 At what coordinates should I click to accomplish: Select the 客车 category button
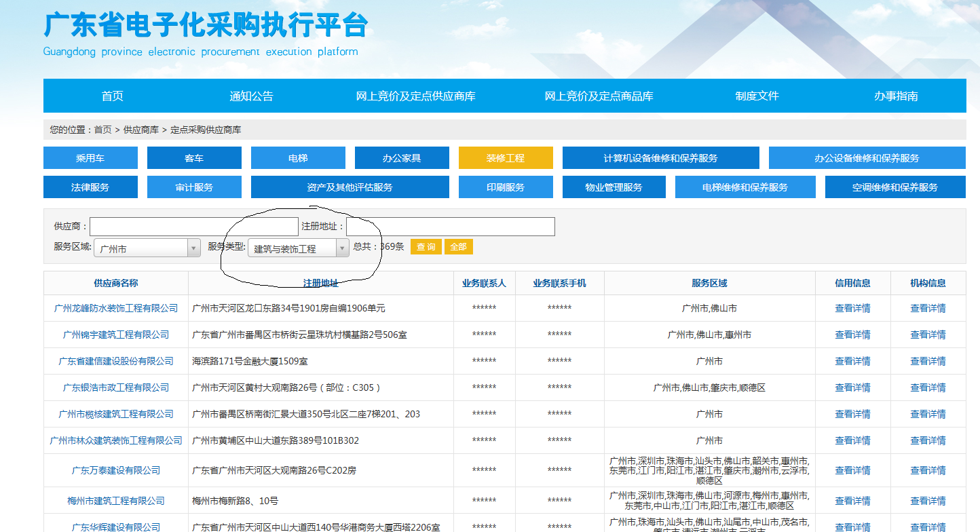194,157
